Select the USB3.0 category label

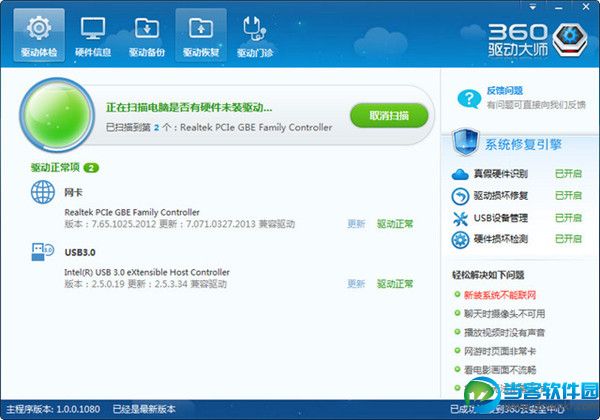point(80,252)
